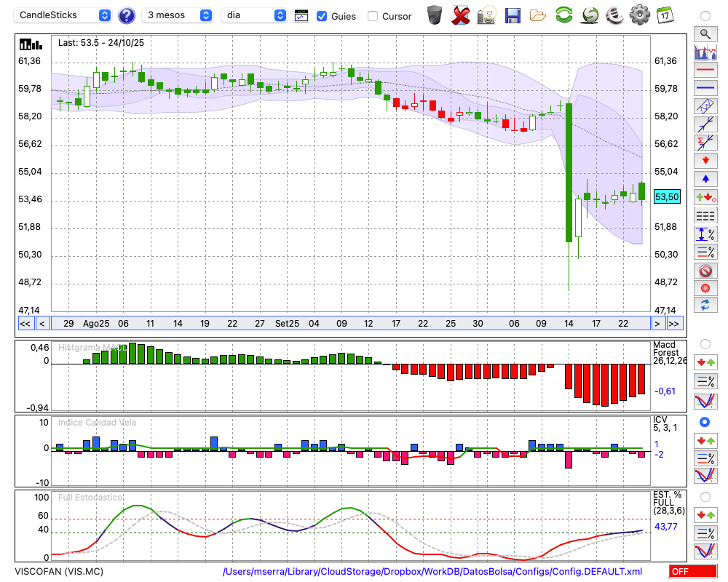
Task: Click the camera snapshot icon
Action: (x=486, y=15)
